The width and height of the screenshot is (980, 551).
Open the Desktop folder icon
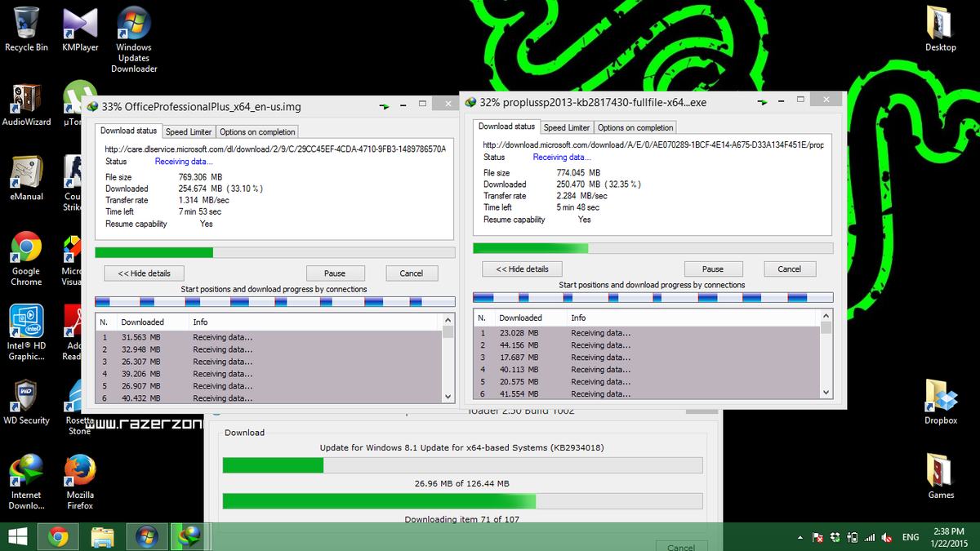click(940, 29)
